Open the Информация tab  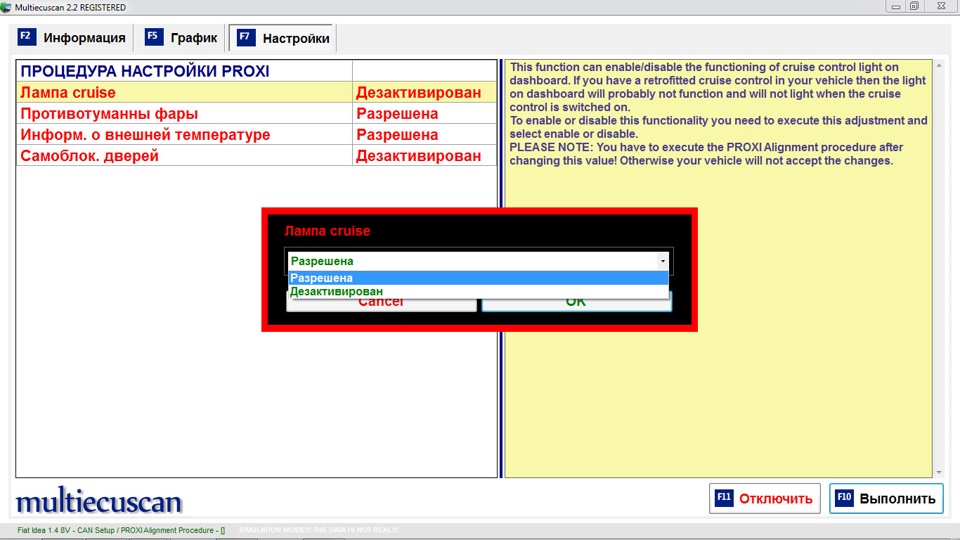[72, 38]
